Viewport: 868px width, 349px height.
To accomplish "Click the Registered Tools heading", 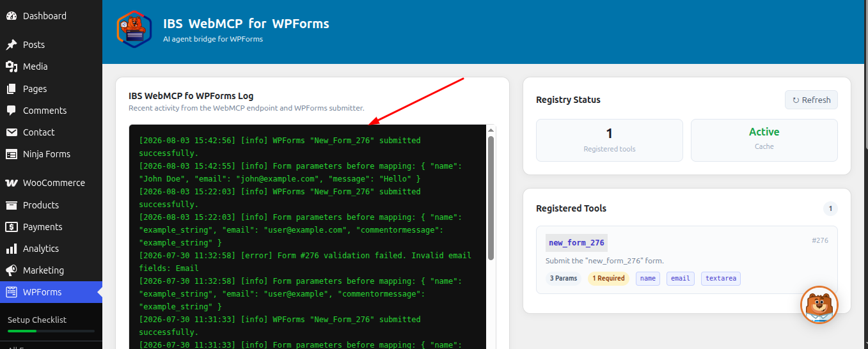I will 571,208.
